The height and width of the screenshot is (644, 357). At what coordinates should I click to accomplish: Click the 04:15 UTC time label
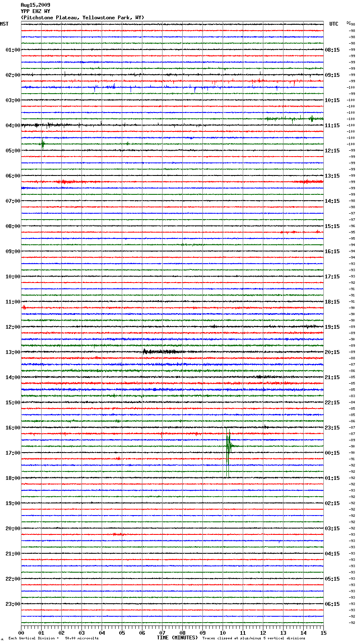(x=332, y=554)
